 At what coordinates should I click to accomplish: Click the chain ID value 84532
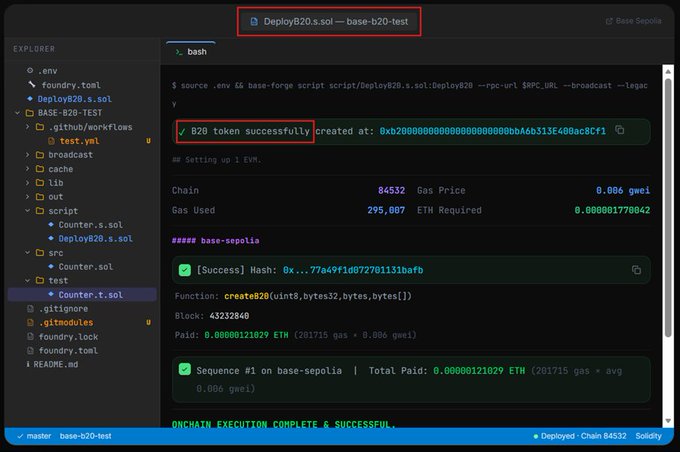click(391, 190)
